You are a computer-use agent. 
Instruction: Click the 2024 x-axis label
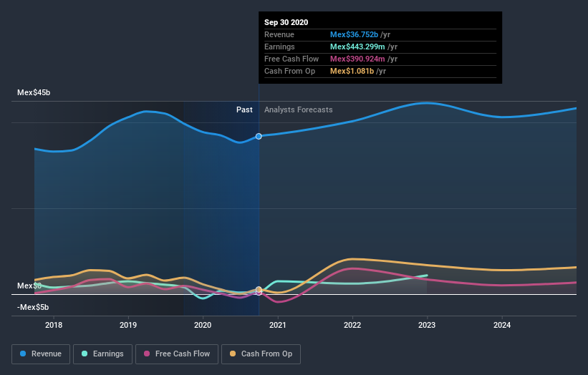pos(502,325)
